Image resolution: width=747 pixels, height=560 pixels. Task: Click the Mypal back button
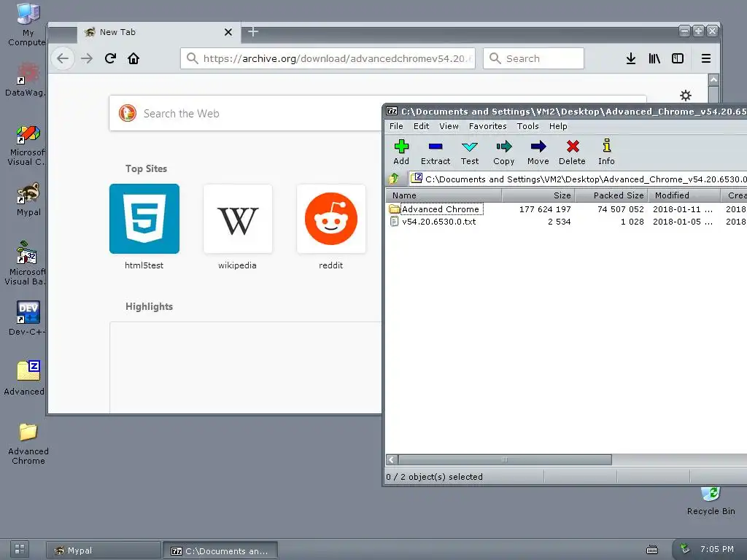click(63, 58)
